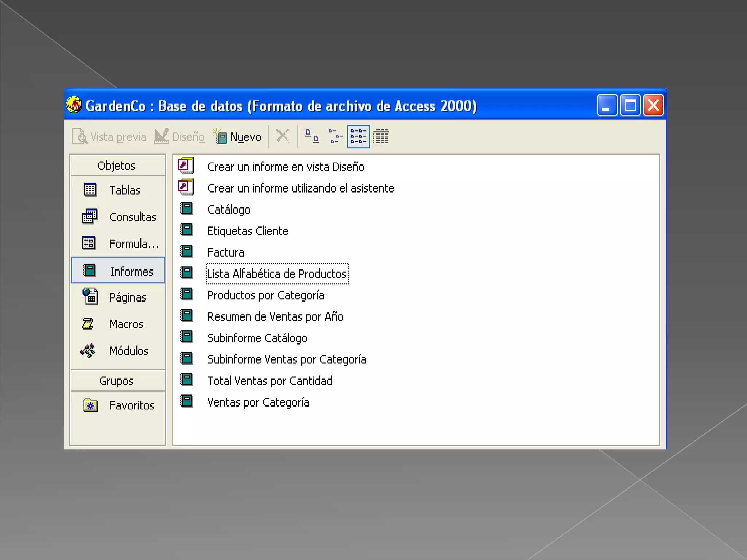Click the Catálogo report icon
The height and width of the screenshot is (560, 747).
coord(187,209)
